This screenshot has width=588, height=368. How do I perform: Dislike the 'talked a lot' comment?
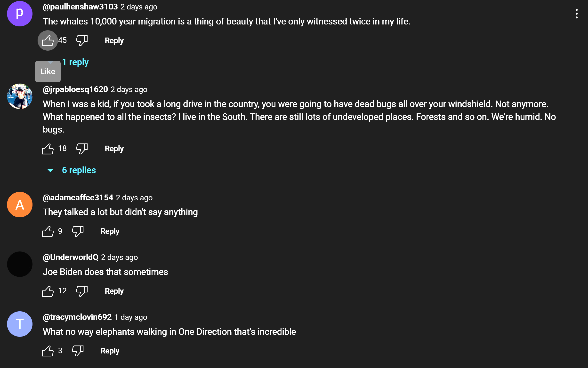pyautogui.click(x=78, y=231)
